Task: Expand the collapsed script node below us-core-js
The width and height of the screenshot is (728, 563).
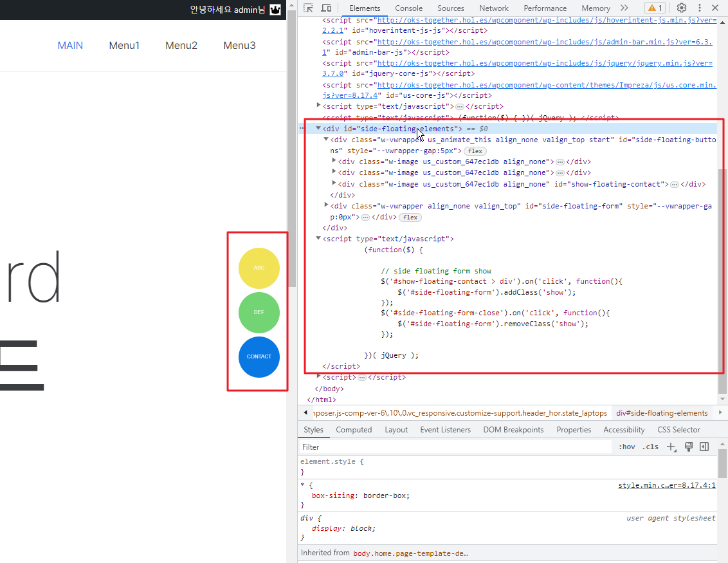Action: click(x=318, y=106)
